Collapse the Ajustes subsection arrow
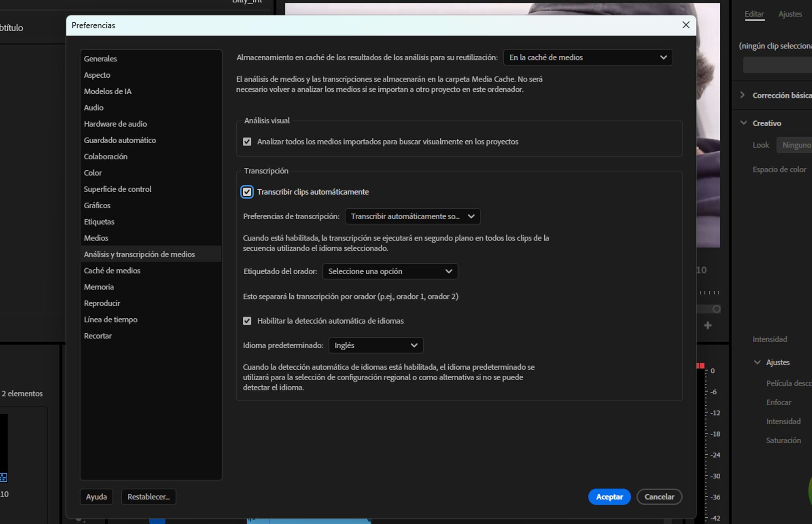Screen dimensions: 812x524 pos(757,362)
